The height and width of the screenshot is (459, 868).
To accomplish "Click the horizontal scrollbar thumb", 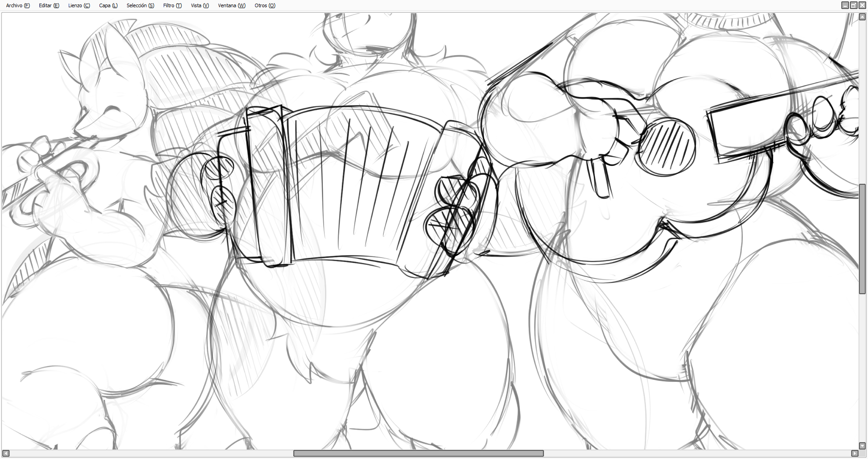I will click(x=418, y=453).
